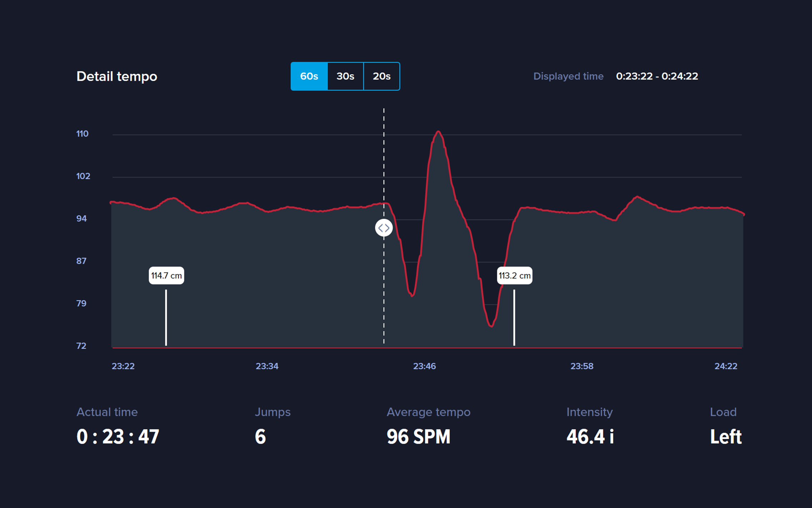
Task: Click the 23:34 time axis label
Action: point(267,366)
